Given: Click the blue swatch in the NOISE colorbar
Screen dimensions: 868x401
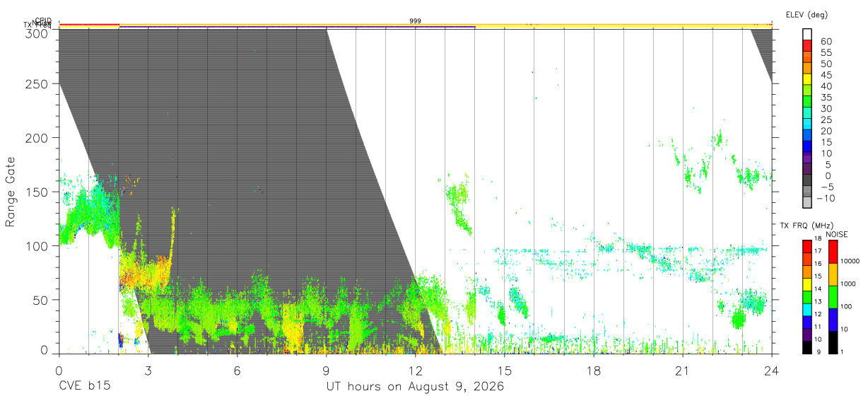Looking at the screenshot, I should click(x=833, y=319).
